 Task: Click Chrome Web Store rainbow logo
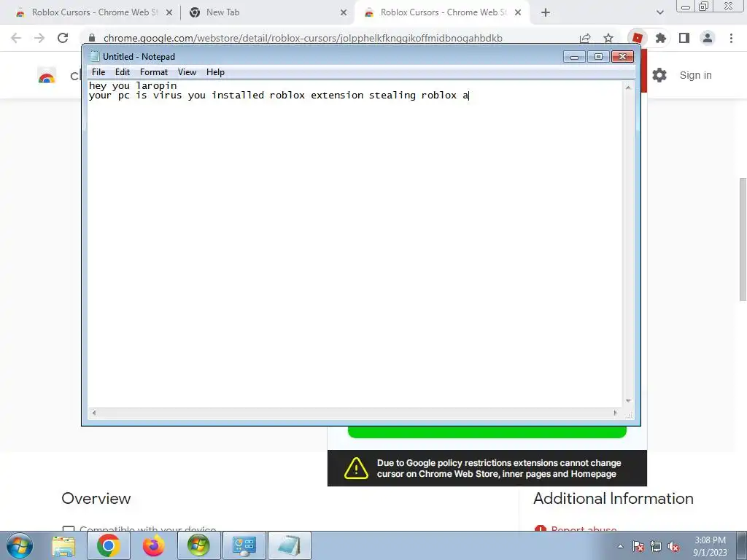tap(47, 76)
